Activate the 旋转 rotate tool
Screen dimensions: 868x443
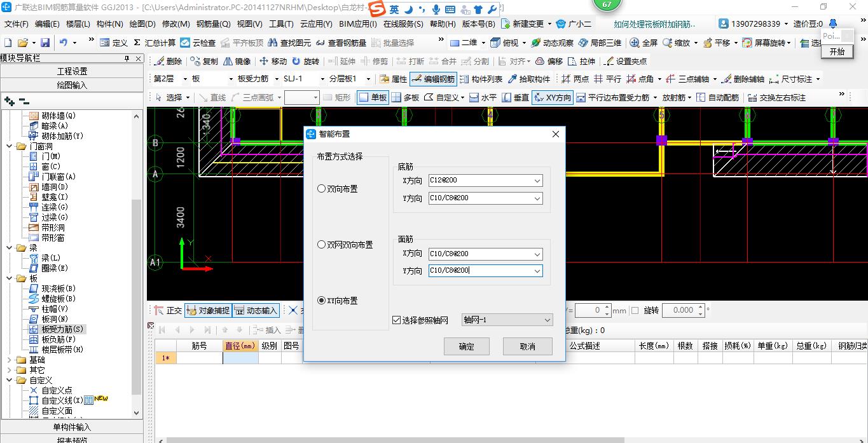tap(305, 61)
